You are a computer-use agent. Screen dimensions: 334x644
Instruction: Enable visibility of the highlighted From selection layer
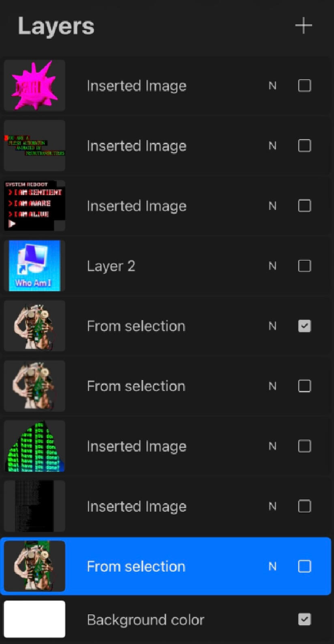click(304, 566)
